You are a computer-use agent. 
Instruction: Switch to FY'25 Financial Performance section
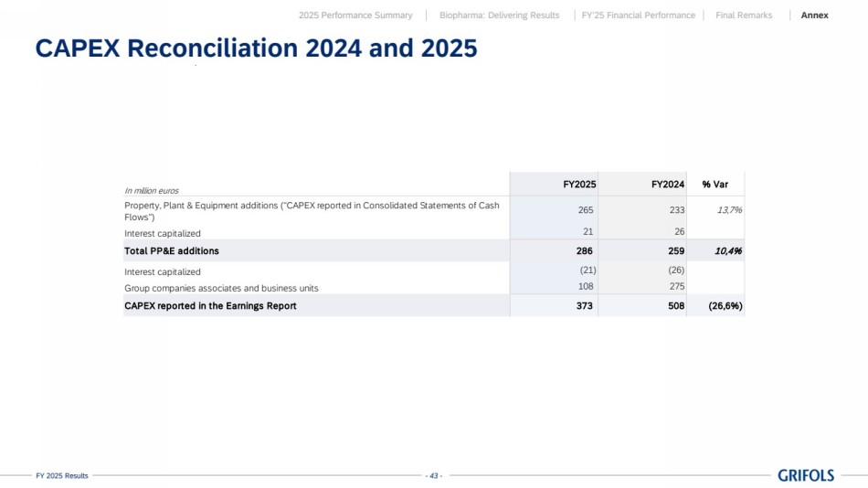pos(638,16)
